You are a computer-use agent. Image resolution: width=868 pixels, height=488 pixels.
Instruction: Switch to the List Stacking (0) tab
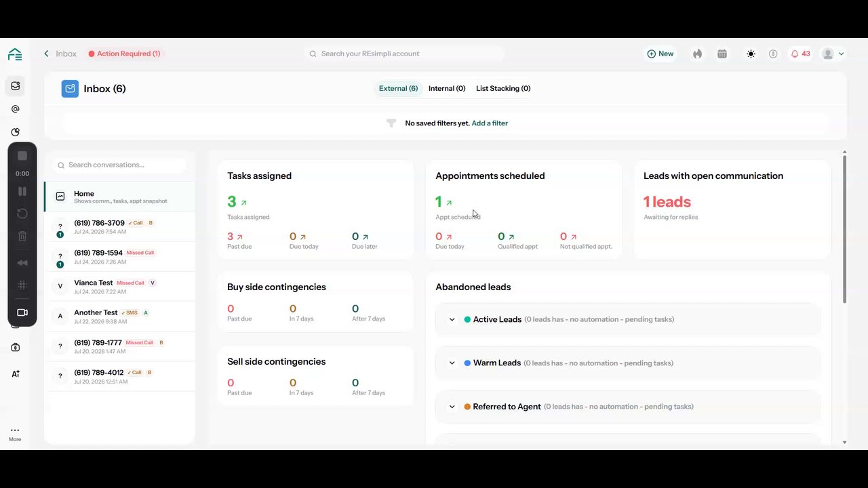[503, 88]
